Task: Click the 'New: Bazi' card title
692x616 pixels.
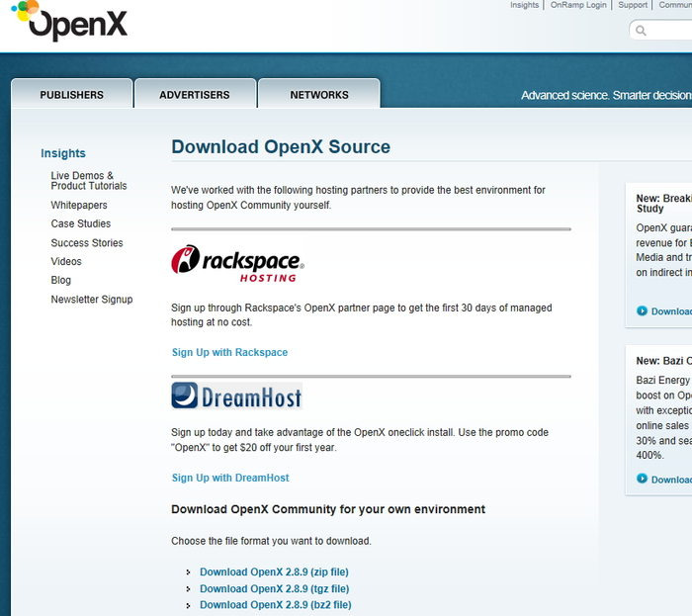Action: coord(663,361)
